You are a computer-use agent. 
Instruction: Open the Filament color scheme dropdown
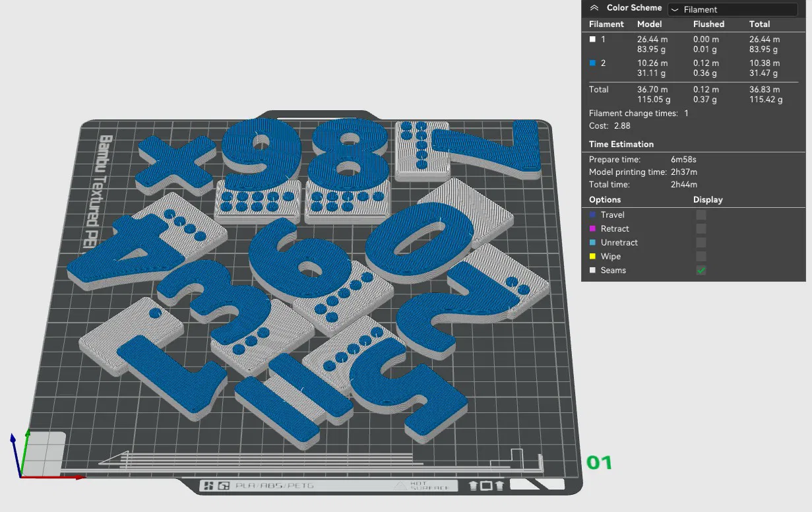click(x=733, y=10)
